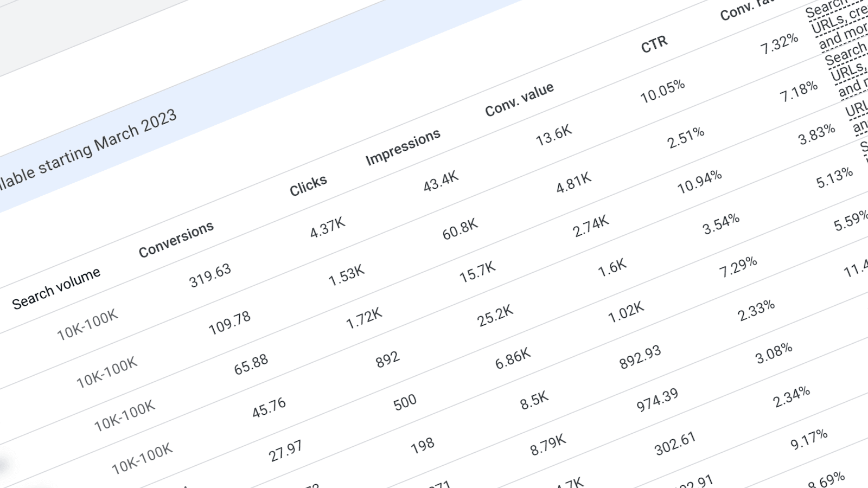Select the 10.05% CTR cell
This screenshot has width=868, height=488.
(x=662, y=91)
